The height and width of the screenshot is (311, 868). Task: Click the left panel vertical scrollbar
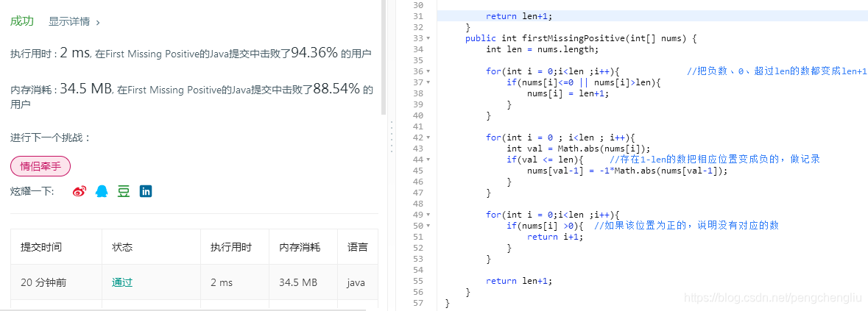coord(384,57)
